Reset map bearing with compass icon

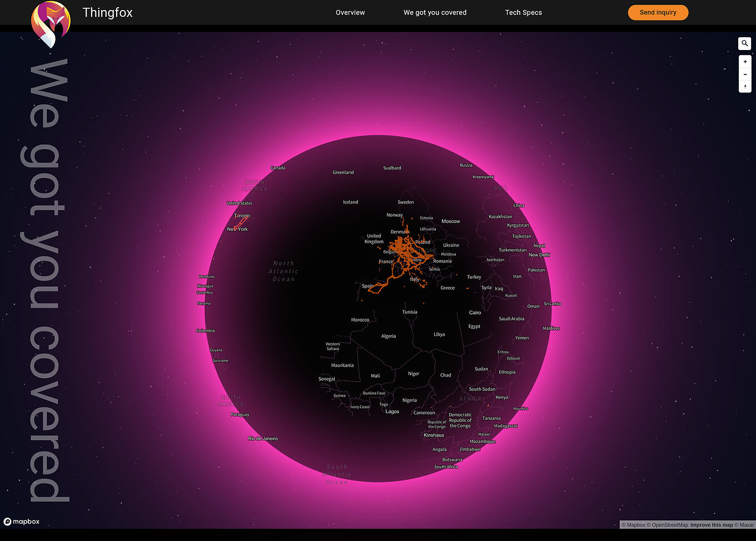pos(745,87)
